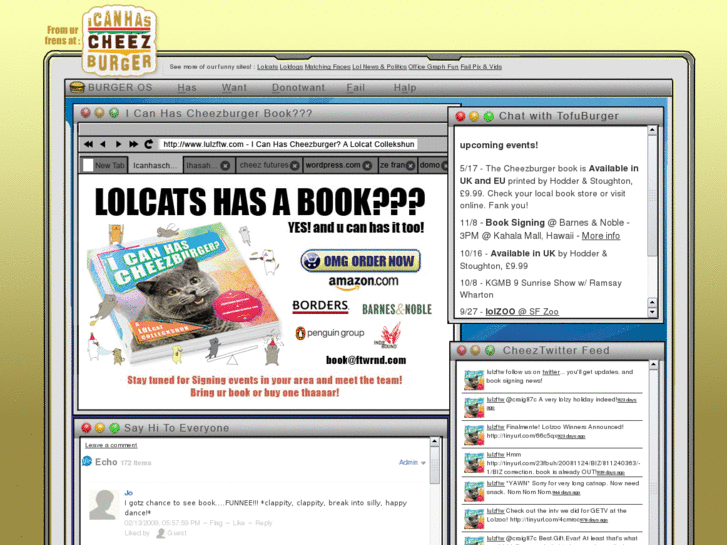Go back with the single left arrow

tap(103, 144)
